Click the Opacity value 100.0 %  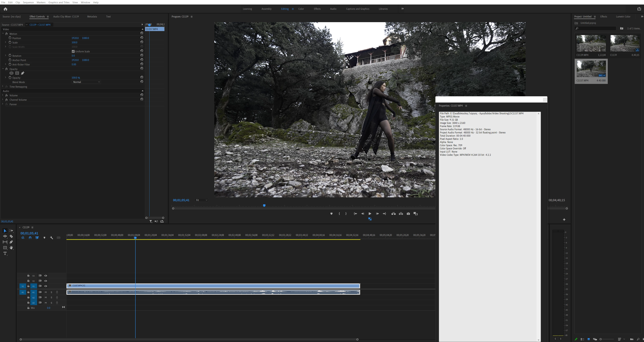[76, 78]
